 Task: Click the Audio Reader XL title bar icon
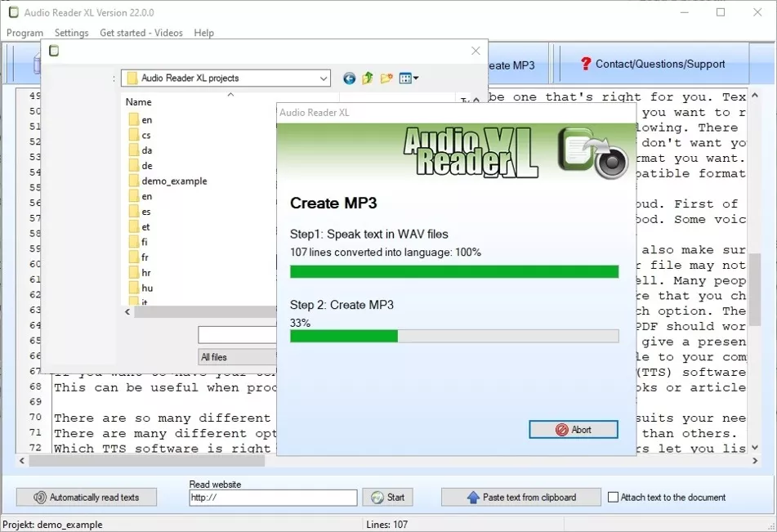coord(12,12)
